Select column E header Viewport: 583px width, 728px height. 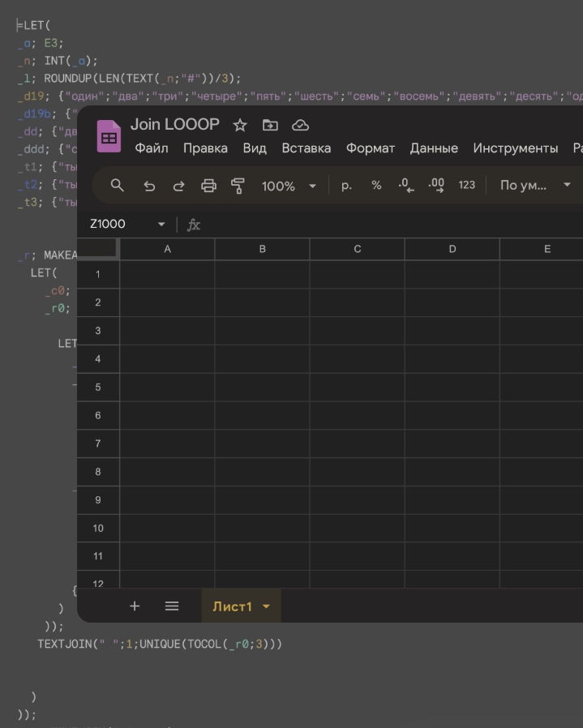[542, 249]
